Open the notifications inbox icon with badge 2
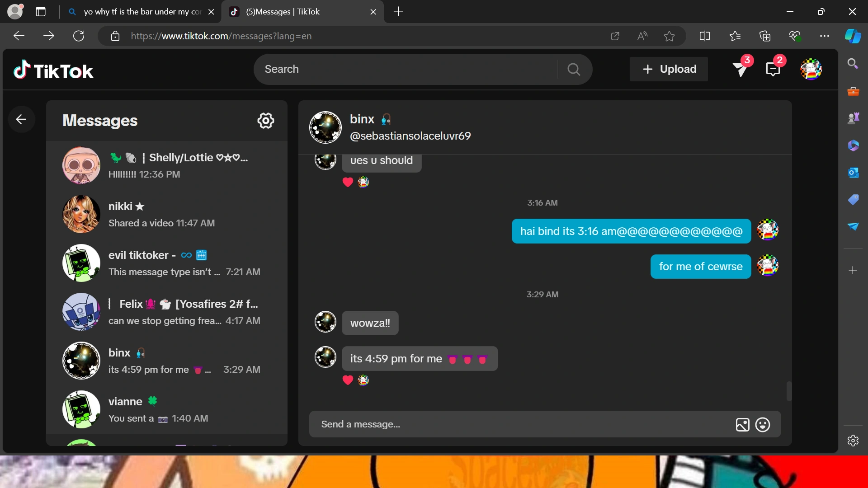 [x=774, y=69]
